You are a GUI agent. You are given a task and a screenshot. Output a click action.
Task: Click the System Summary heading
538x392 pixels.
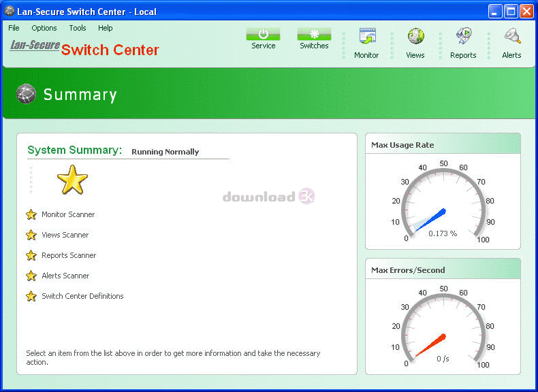click(74, 150)
